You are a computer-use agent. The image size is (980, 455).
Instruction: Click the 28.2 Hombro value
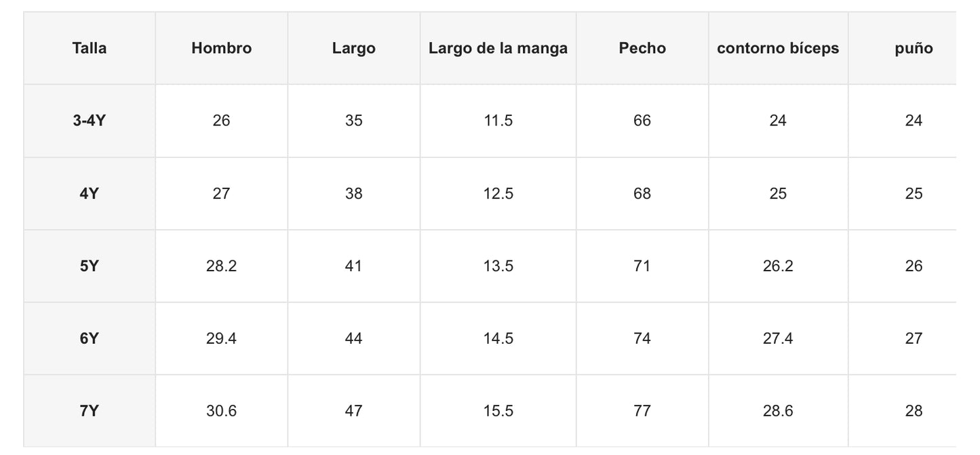pyautogui.click(x=221, y=266)
